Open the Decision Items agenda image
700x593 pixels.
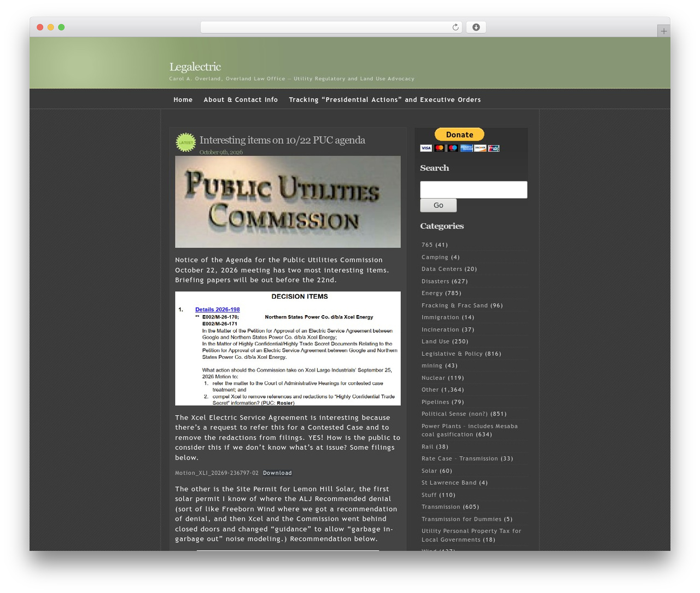coord(288,348)
